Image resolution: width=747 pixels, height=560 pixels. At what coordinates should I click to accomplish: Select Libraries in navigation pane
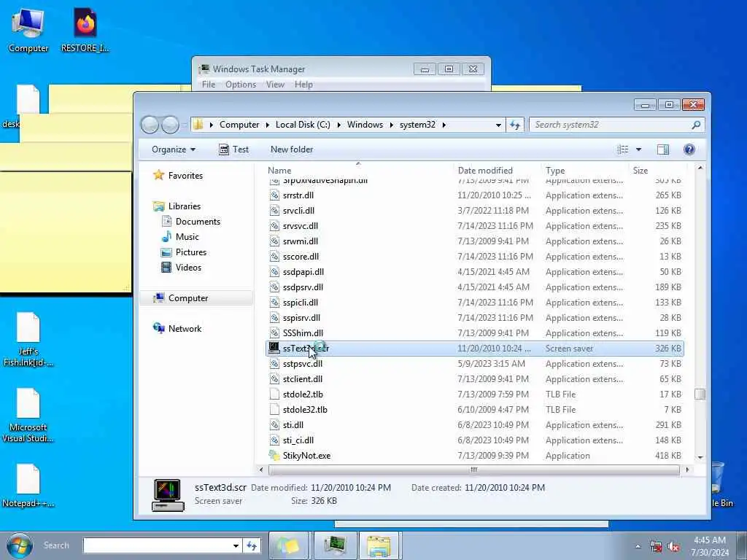click(x=184, y=206)
